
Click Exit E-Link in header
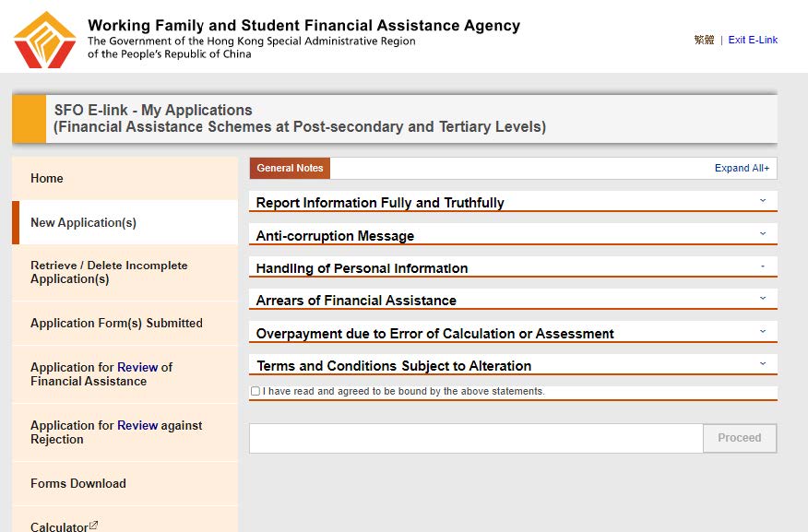pos(753,41)
